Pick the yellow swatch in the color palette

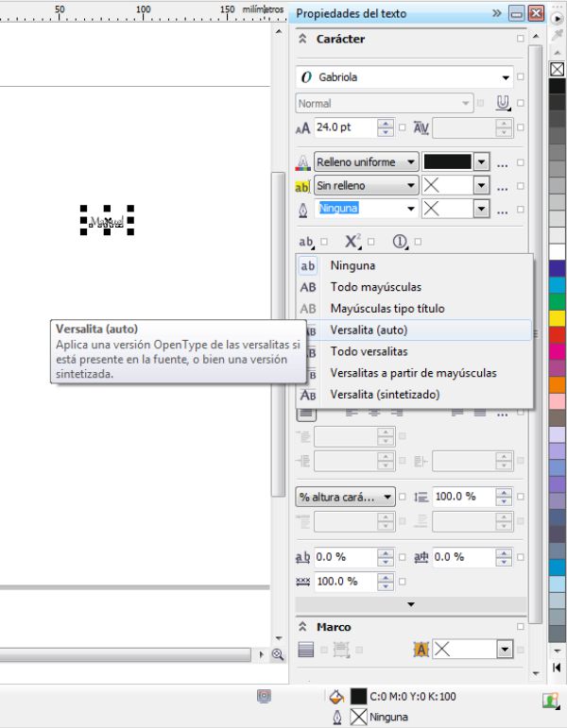click(558, 317)
